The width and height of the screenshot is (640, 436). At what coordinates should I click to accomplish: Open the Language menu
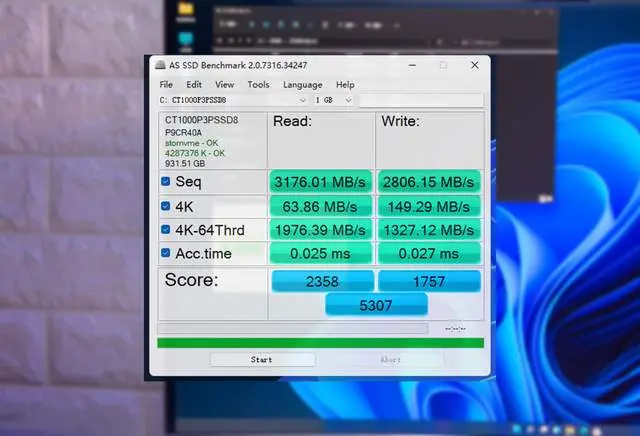[302, 85]
